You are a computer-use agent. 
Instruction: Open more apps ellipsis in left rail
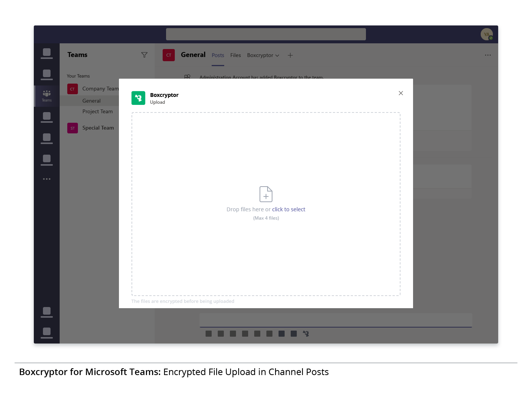[x=47, y=179]
